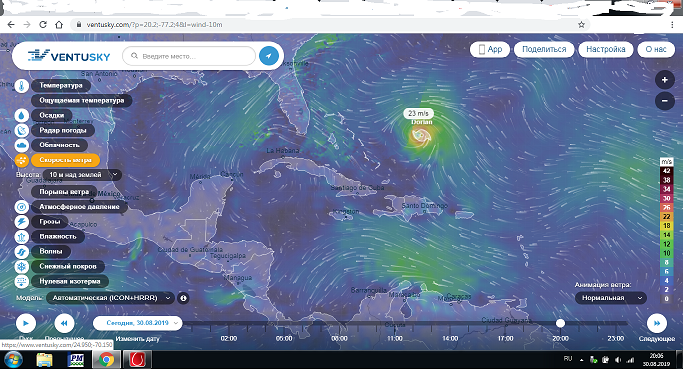Zoom out the map with minus

pos(665,101)
